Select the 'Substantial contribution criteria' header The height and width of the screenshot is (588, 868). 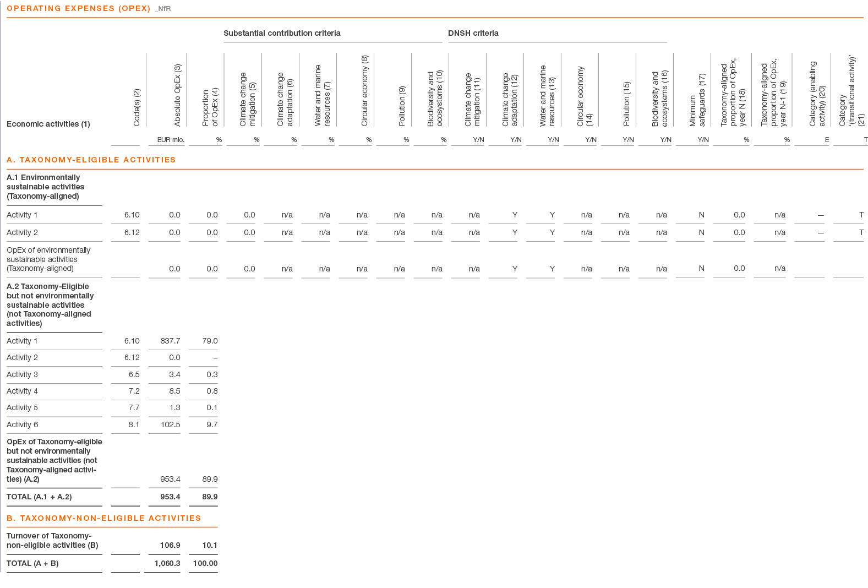pos(282,33)
